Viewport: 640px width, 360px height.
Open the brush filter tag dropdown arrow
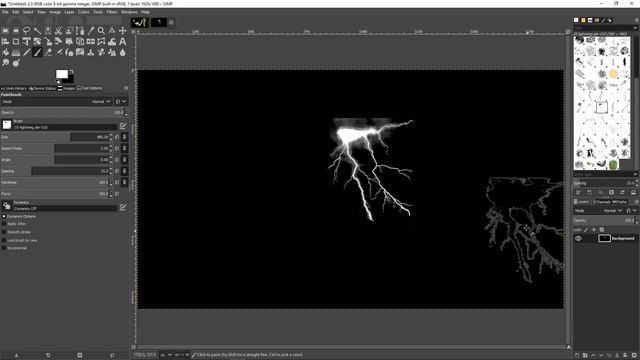tap(635, 28)
